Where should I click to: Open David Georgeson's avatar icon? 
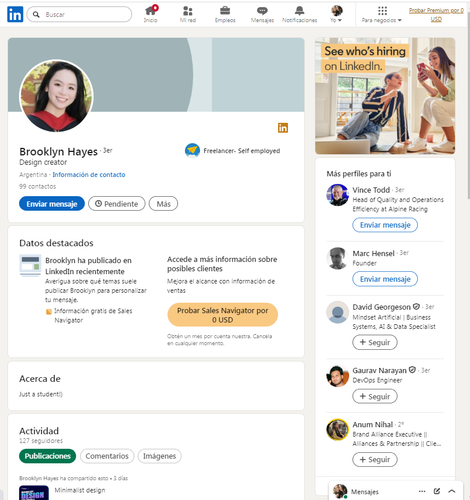point(337,312)
